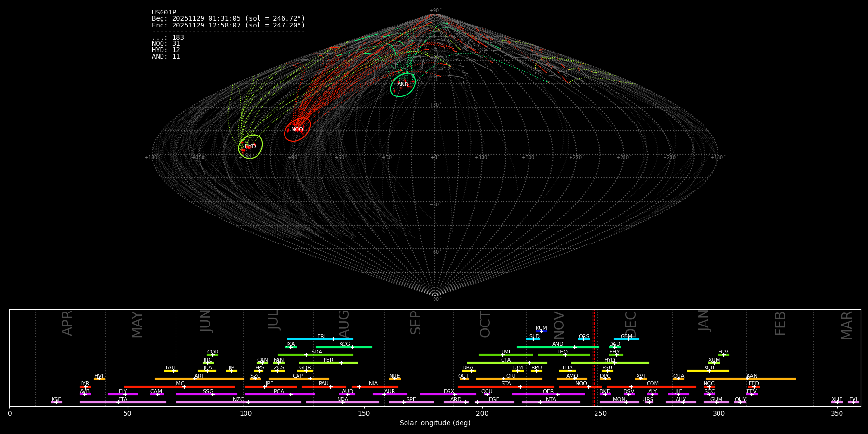Click the End: 20251129 12:58:07 line
The image size is (868, 434).
pyautogui.click(x=229, y=25)
